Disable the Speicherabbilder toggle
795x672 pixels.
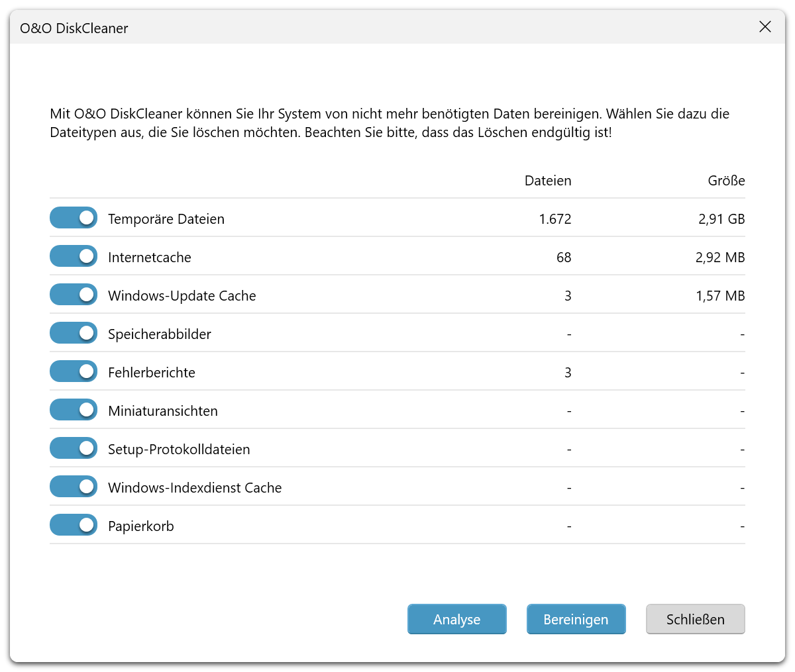coord(74,333)
